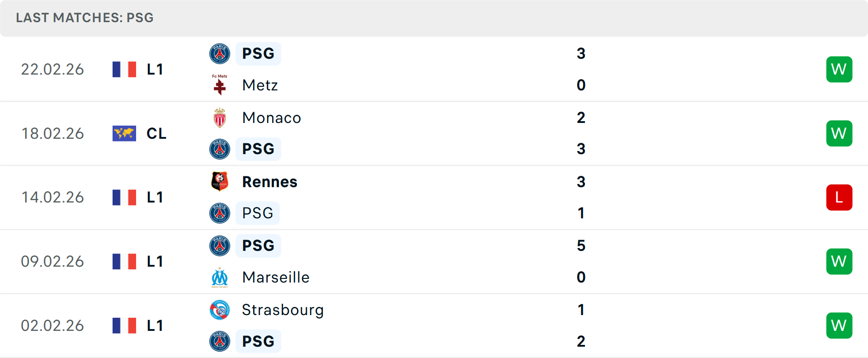The width and height of the screenshot is (868, 358).
Task: Click PSG's score of 5 against Marseille
Action: pos(581,246)
